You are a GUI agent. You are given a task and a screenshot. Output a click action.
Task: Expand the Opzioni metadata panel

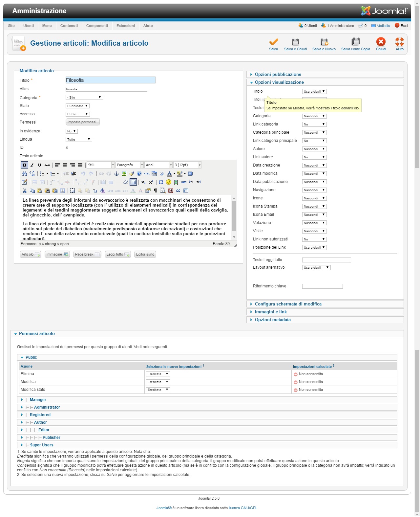click(x=325, y=320)
